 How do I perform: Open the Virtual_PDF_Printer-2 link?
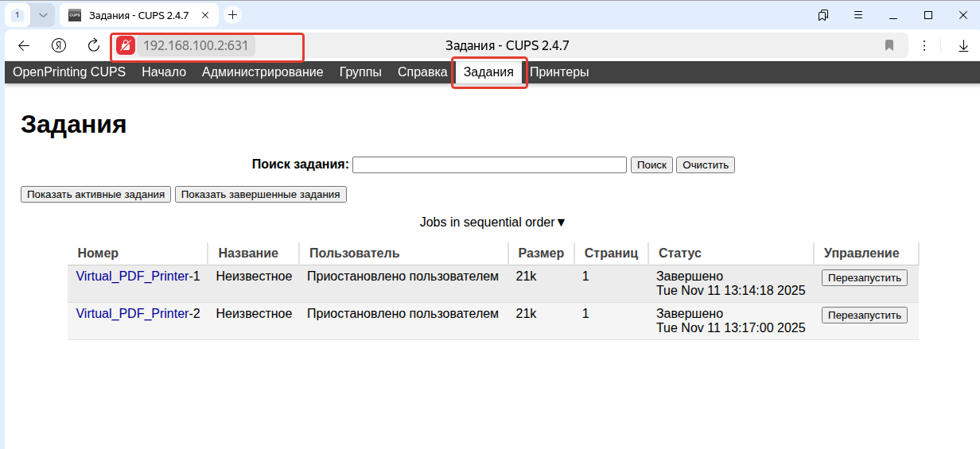[132, 314]
